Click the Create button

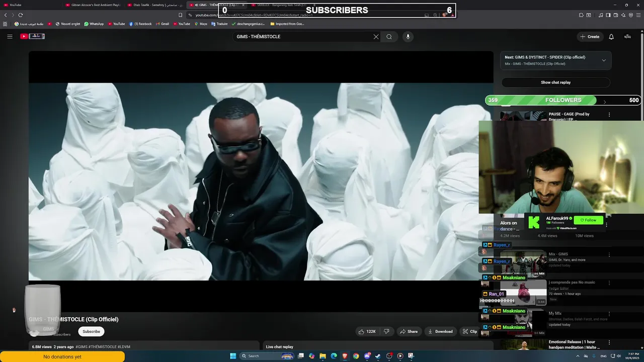pyautogui.click(x=590, y=37)
